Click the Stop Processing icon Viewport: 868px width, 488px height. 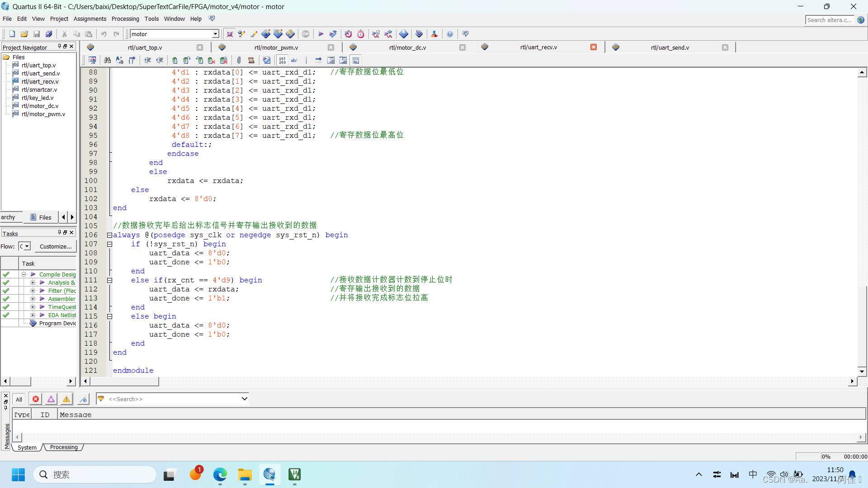pos(306,34)
